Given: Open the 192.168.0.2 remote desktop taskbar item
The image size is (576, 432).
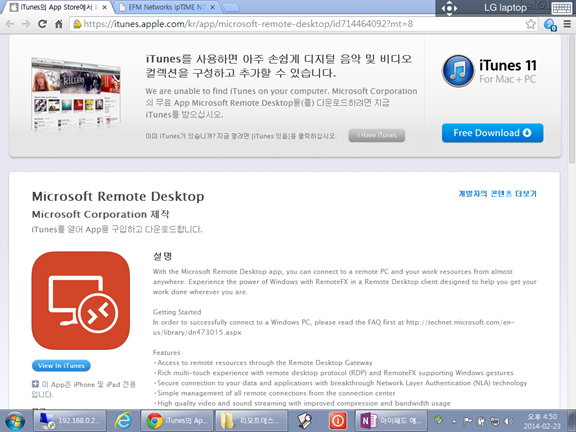Looking at the screenshot, I should point(70,421).
